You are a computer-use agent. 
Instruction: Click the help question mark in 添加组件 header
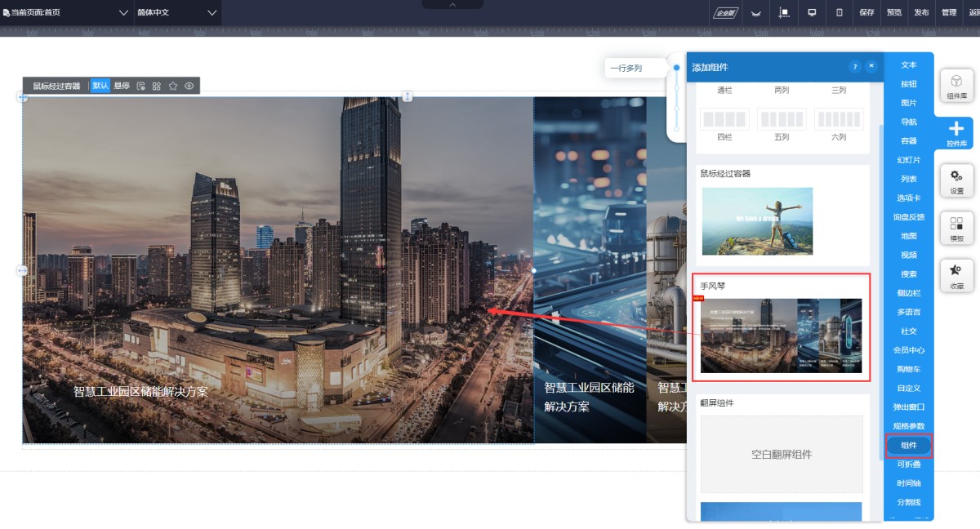click(x=854, y=67)
